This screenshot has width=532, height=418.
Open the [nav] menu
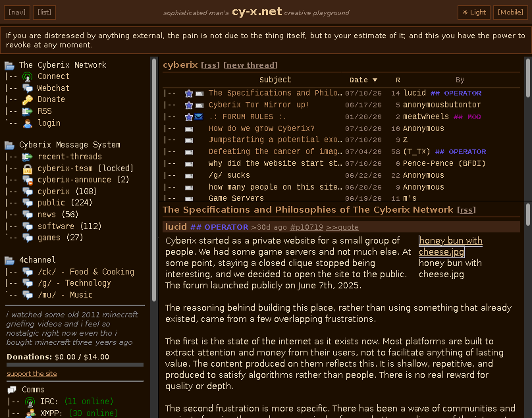[x=17, y=13]
